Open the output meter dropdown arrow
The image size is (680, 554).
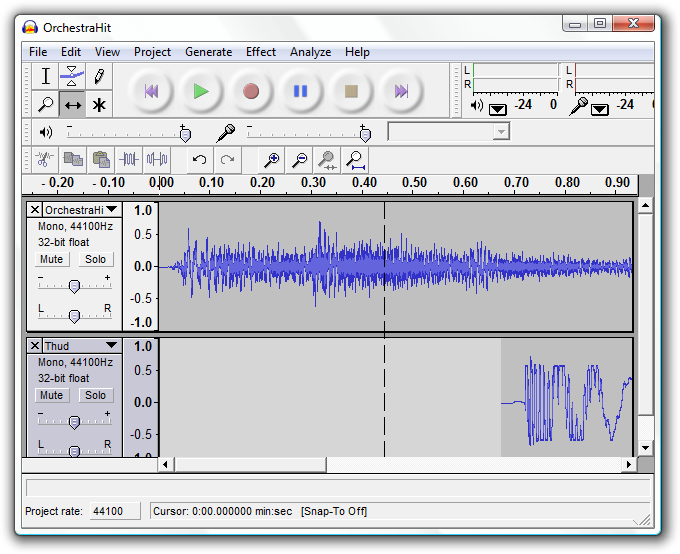pyautogui.click(x=497, y=109)
